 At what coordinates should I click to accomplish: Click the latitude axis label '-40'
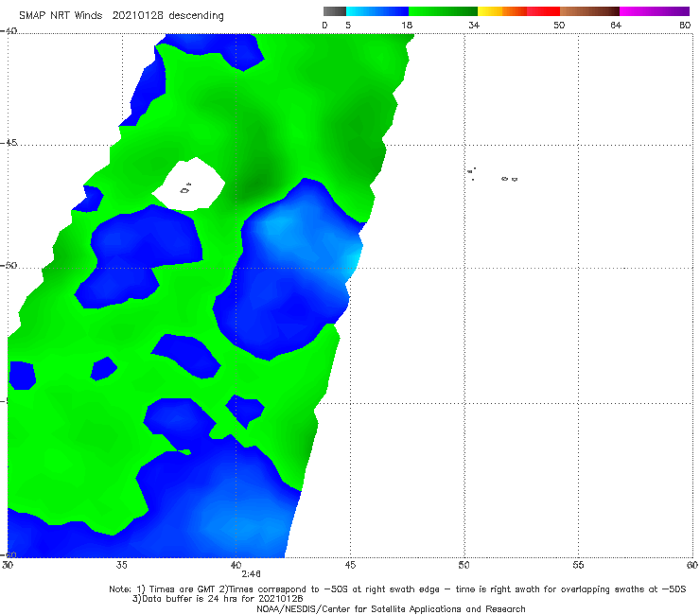pyautogui.click(x=9, y=31)
